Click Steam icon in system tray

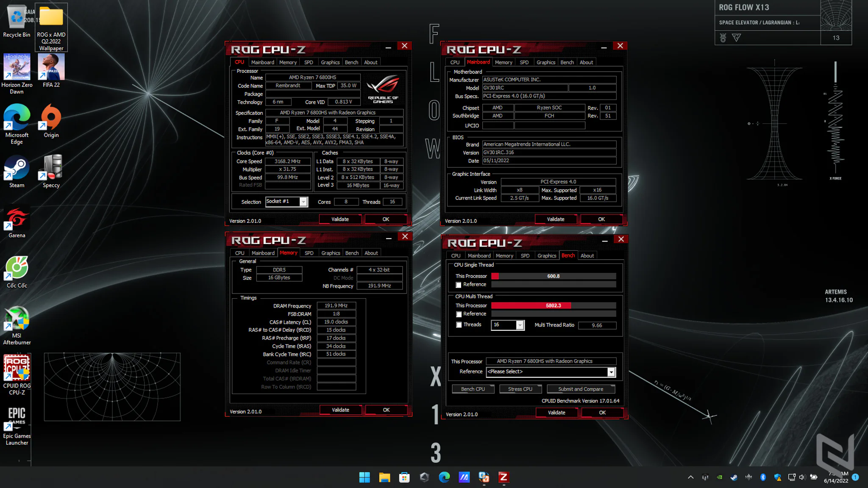pos(734,477)
